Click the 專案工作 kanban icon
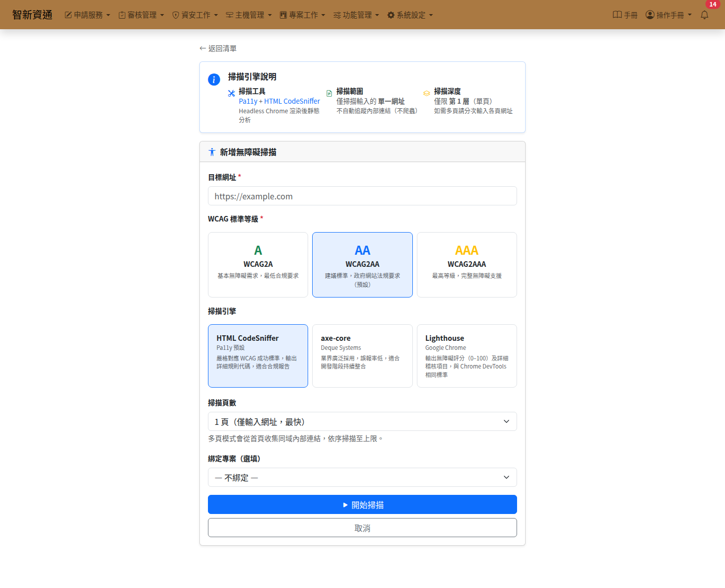The height and width of the screenshot is (588, 725). pos(283,15)
